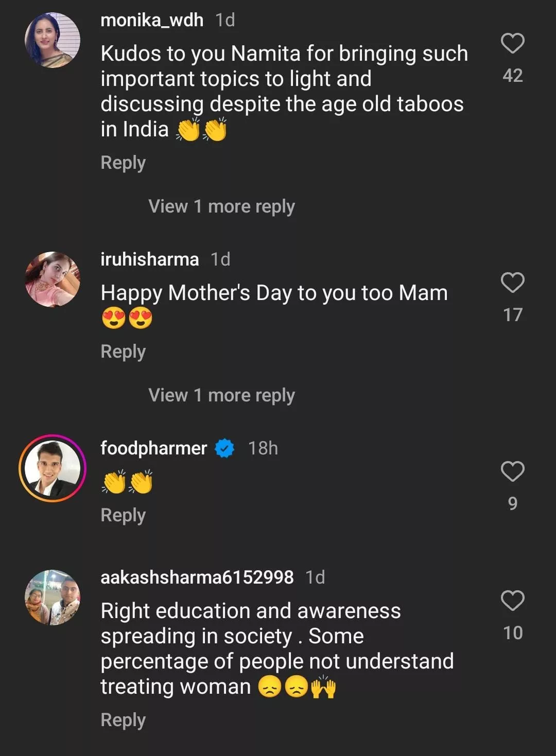
Task: Open the foodpharmer username link
Action: pos(153,448)
